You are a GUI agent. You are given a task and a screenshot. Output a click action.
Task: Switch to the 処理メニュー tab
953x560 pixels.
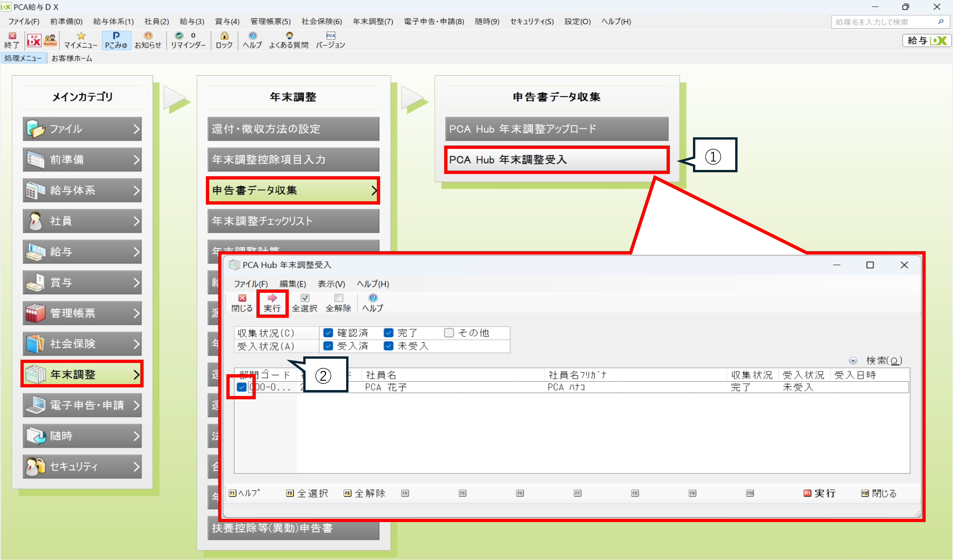[23, 58]
